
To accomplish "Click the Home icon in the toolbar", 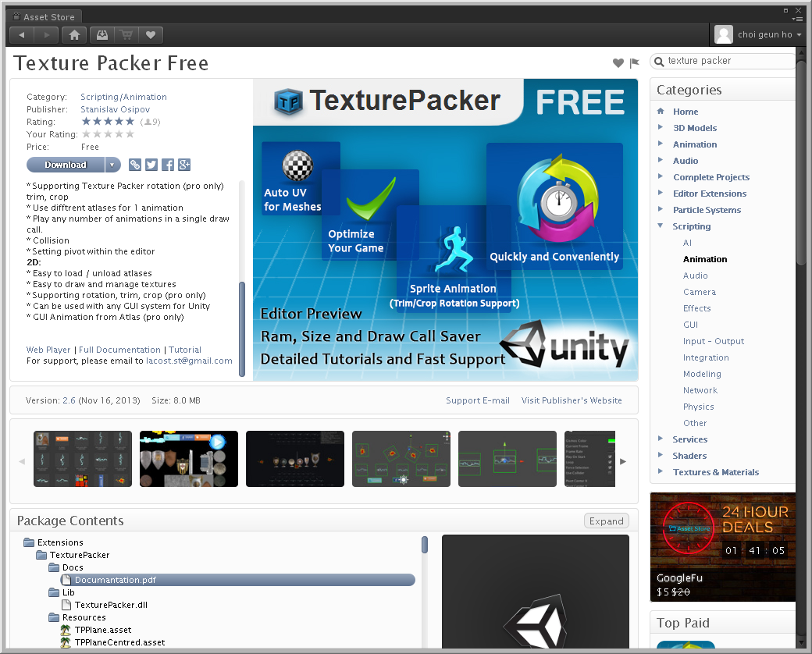I will [74, 34].
